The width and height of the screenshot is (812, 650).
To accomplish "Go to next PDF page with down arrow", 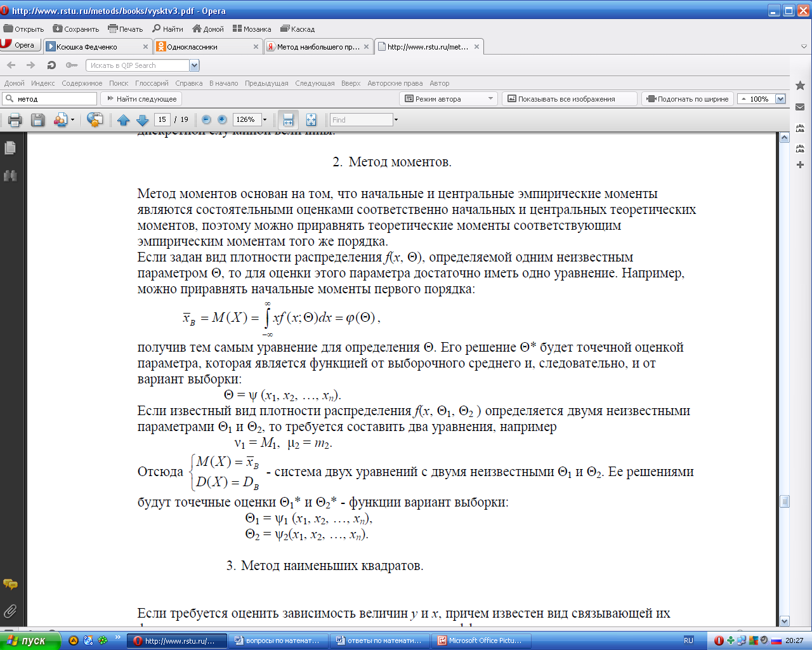I will click(142, 120).
